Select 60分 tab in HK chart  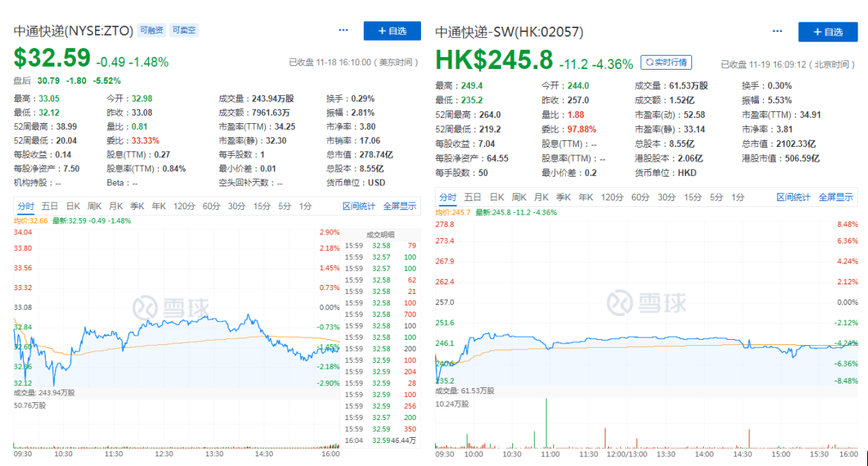640,197
